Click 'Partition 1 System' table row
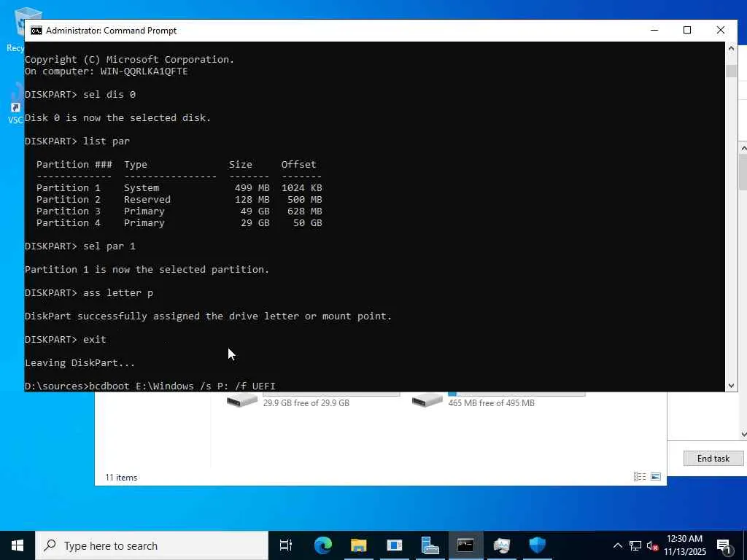The image size is (747, 560). tap(179, 187)
